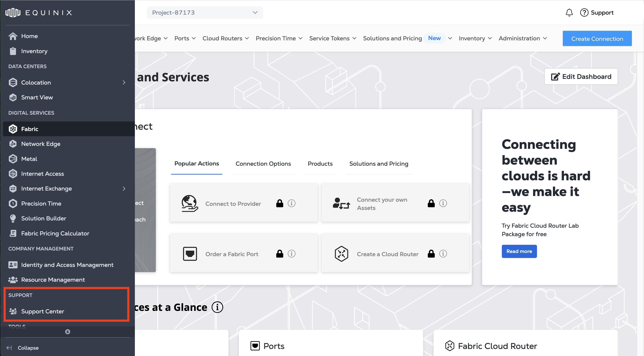The image size is (644, 356).
Task: Click the Equinix logo in sidebar
Action: pyautogui.click(x=39, y=13)
